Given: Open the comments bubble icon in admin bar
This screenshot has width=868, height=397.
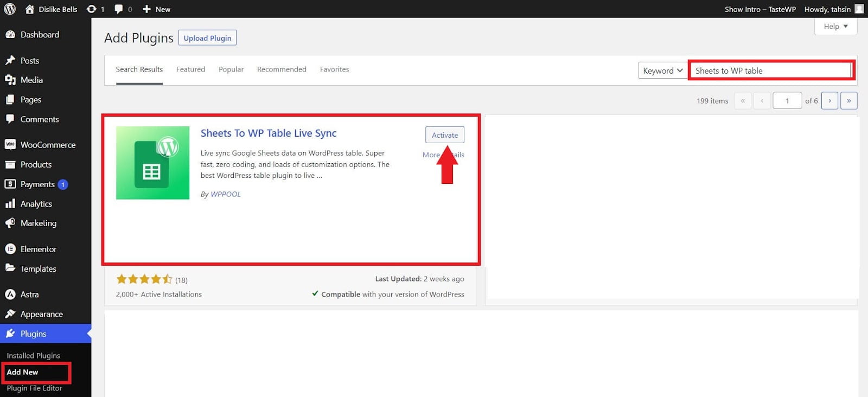Looking at the screenshot, I should (119, 9).
